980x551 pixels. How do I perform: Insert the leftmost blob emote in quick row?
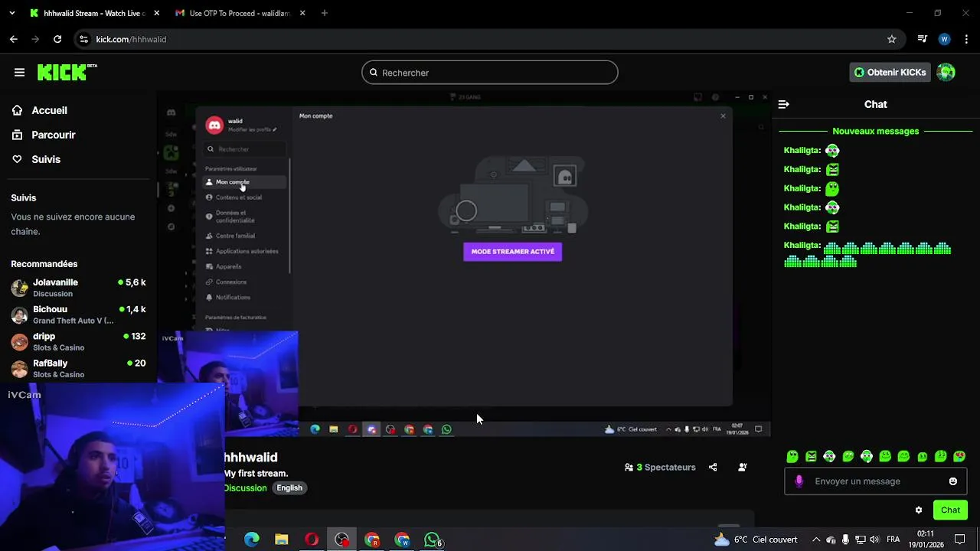(792, 456)
